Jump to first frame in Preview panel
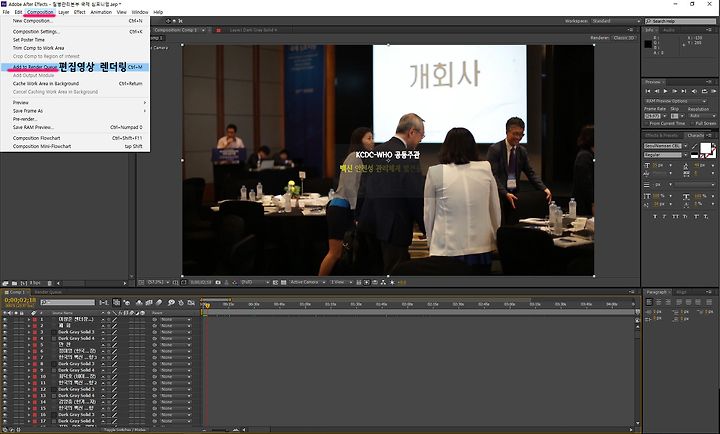The width and height of the screenshot is (720, 434). tap(648, 91)
